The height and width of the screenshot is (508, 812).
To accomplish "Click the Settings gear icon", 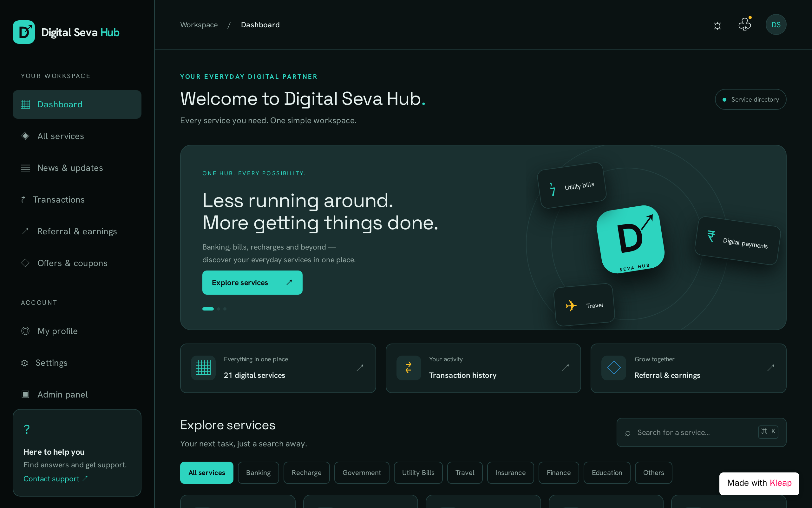I will pos(24,363).
